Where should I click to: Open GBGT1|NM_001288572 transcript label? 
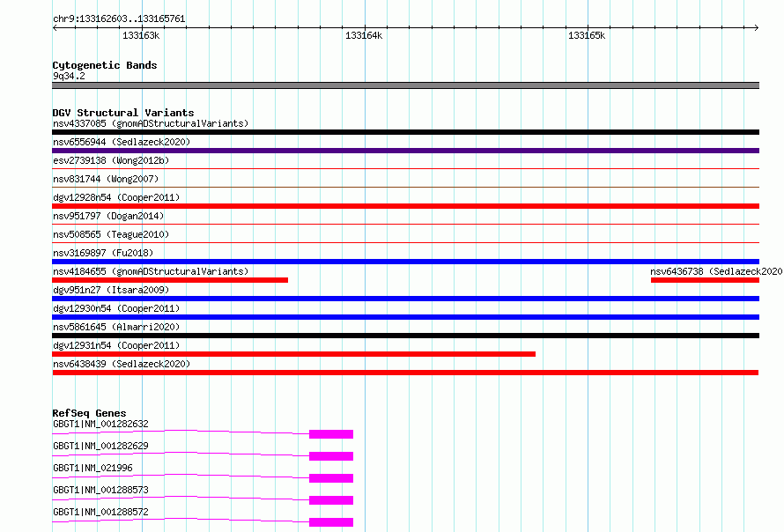pos(100,512)
